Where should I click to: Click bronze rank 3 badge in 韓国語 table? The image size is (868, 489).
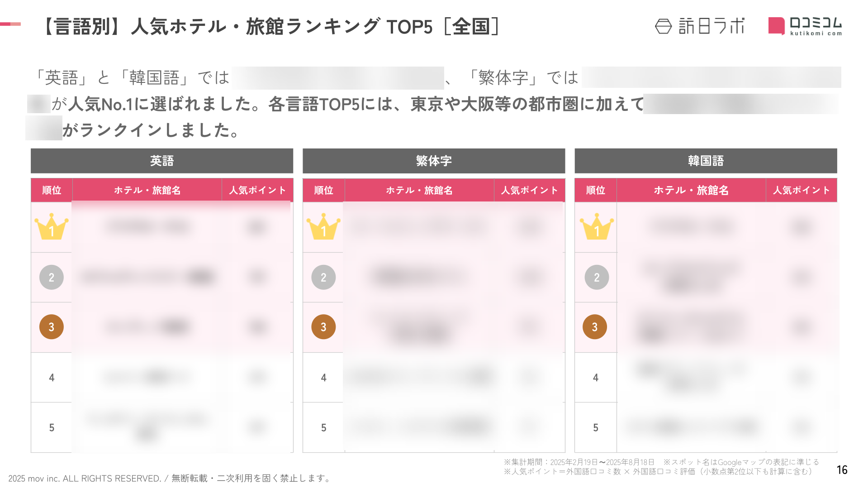point(595,327)
